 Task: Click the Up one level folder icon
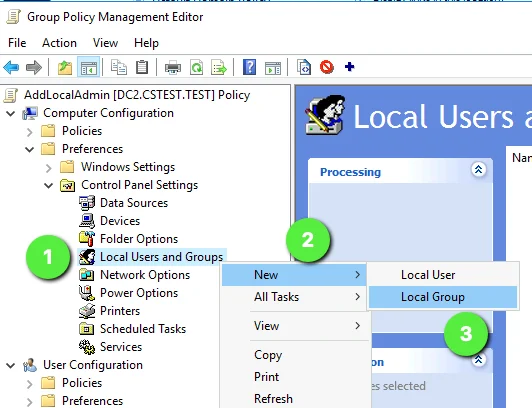(65, 67)
